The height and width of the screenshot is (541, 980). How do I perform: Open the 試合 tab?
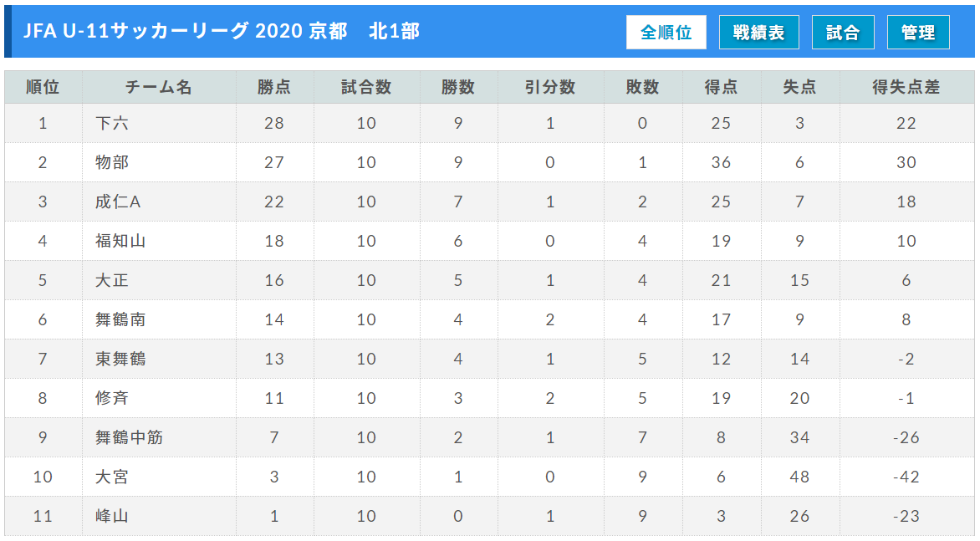[x=843, y=33]
